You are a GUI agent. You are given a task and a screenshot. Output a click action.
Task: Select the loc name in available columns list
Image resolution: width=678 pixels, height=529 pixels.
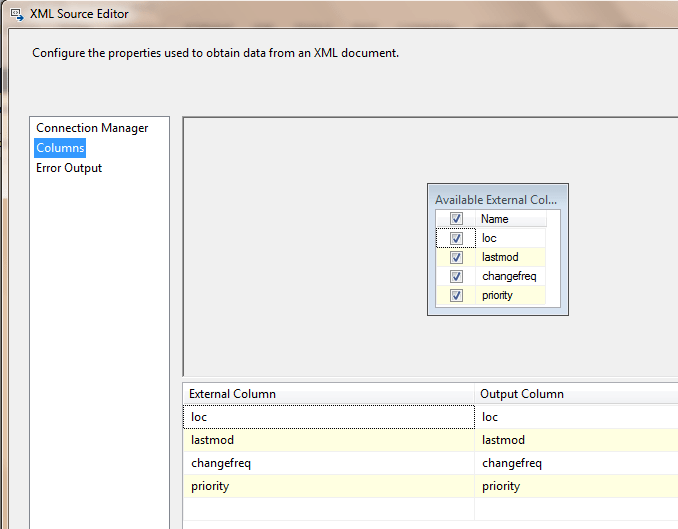(489, 239)
